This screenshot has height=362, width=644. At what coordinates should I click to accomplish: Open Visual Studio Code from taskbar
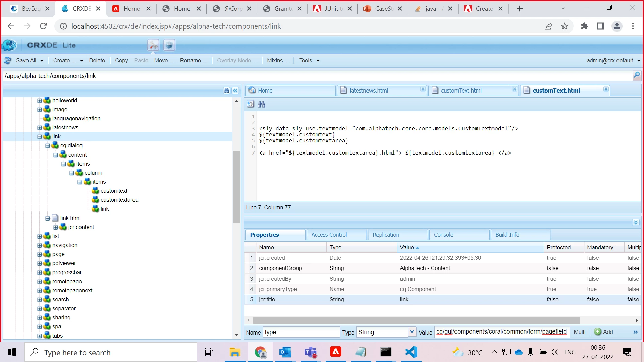411,352
